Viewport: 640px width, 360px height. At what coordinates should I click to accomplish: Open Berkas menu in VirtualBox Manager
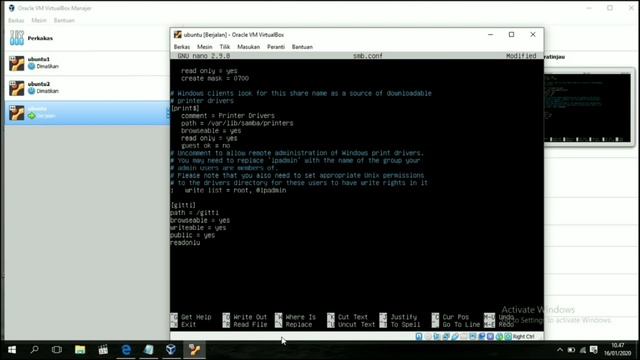16,20
